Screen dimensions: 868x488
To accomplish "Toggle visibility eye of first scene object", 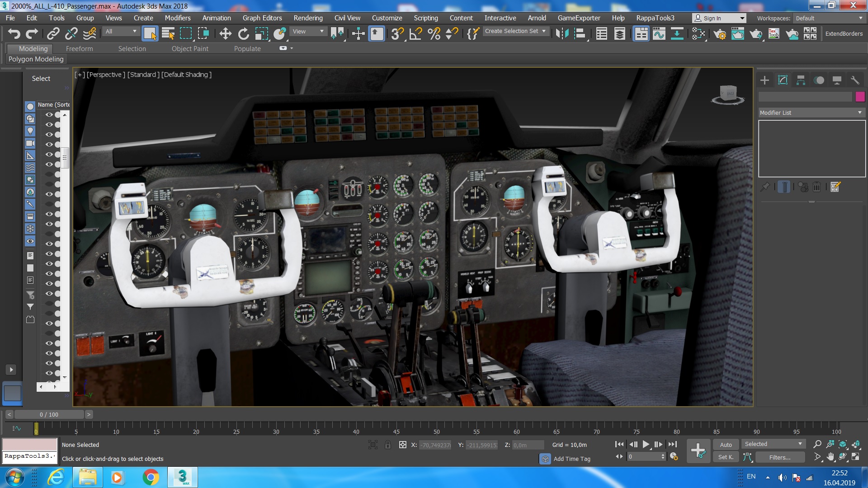I will pos(49,115).
